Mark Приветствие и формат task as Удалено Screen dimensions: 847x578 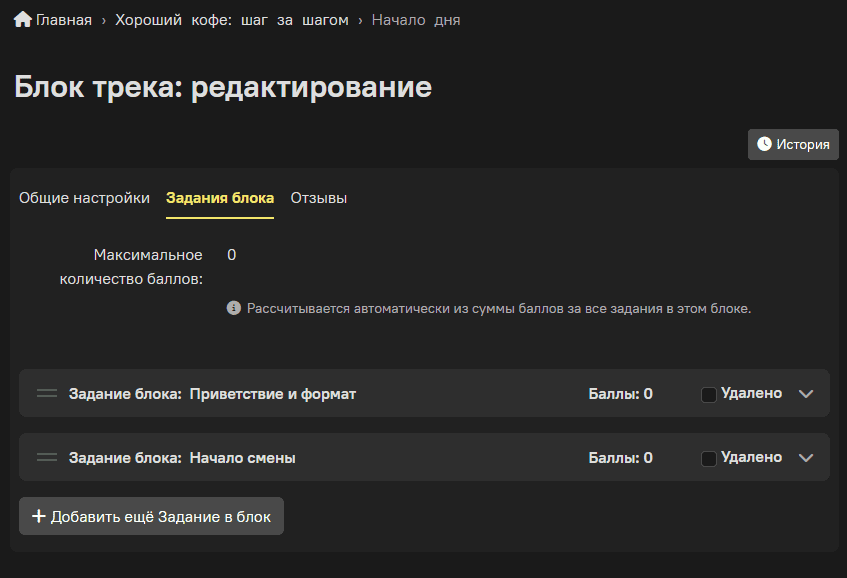point(709,394)
